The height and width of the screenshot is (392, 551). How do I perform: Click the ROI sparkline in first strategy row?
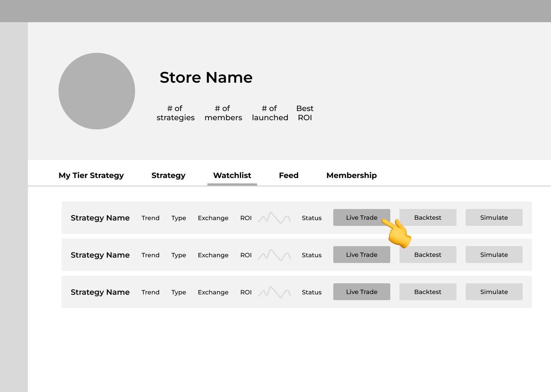click(x=274, y=218)
